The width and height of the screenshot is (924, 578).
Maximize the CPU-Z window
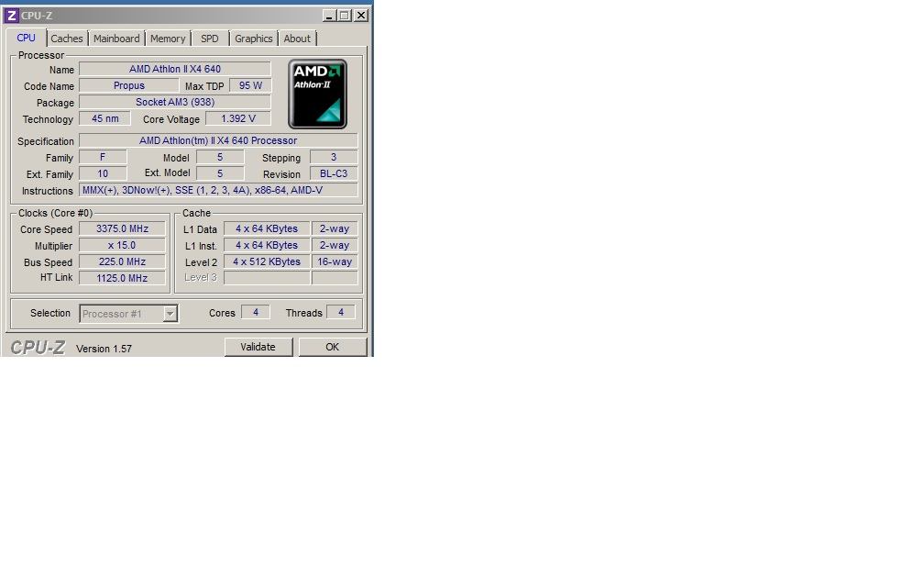click(x=345, y=16)
